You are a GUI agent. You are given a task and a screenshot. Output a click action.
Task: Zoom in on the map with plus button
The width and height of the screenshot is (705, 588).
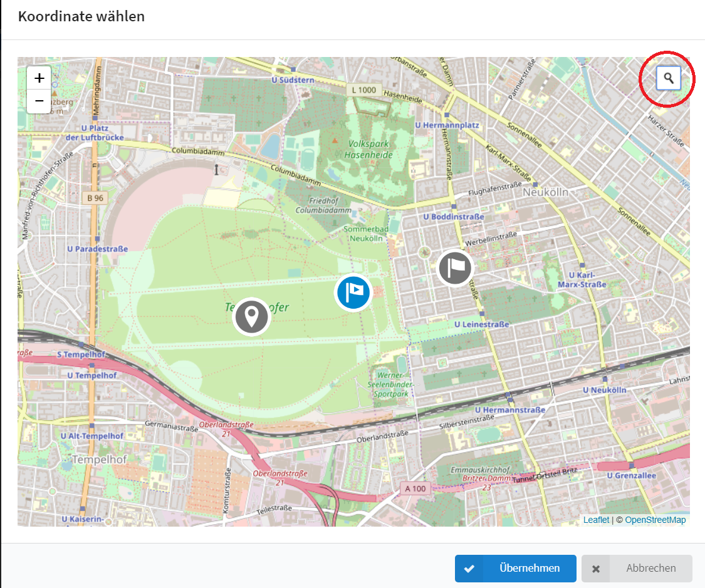pyautogui.click(x=39, y=78)
